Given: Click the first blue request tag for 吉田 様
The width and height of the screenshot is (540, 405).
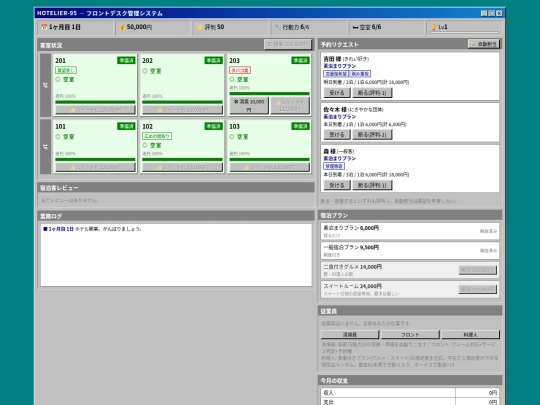Looking at the screenshot, I should pyautogui.click(x=336, y=74).
